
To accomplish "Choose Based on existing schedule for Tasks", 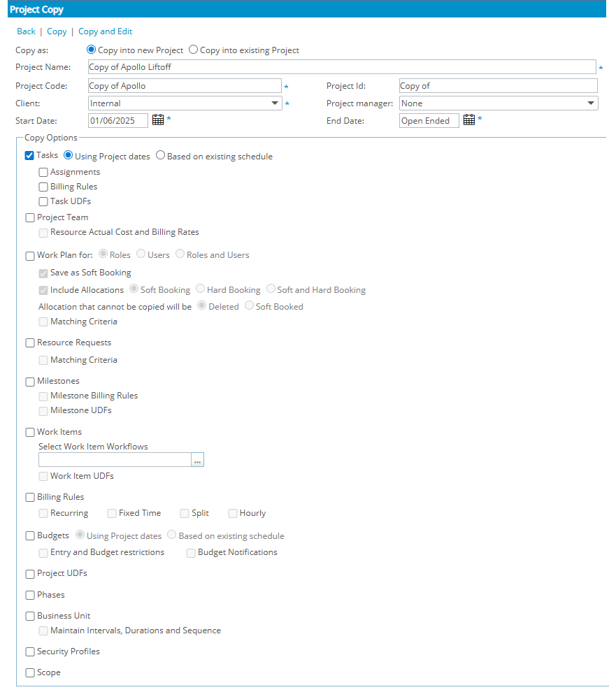I will point(161,156).
